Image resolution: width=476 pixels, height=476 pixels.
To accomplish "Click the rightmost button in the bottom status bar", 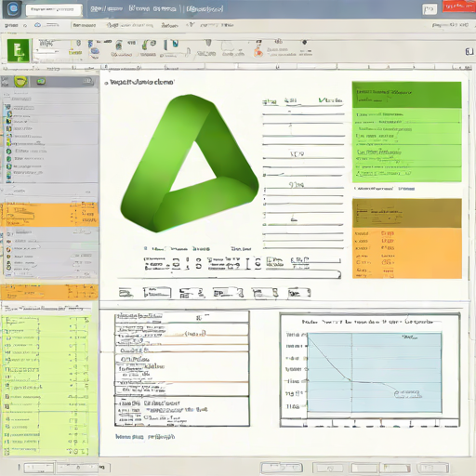I will pyautogui.click(x=432, y=468).
